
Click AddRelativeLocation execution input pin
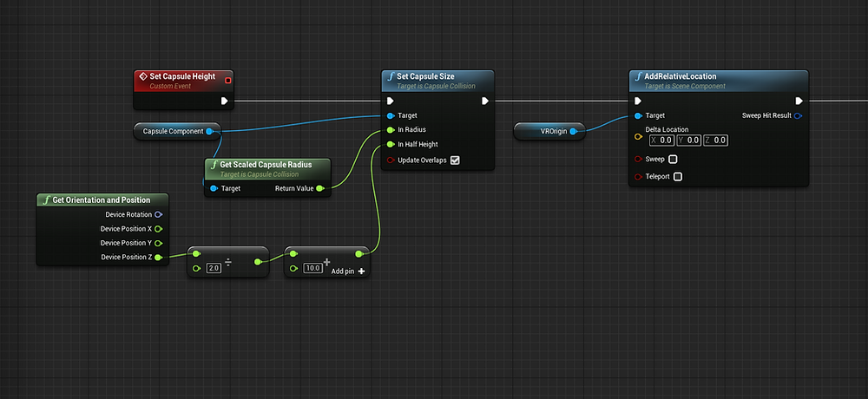(638, 101)
